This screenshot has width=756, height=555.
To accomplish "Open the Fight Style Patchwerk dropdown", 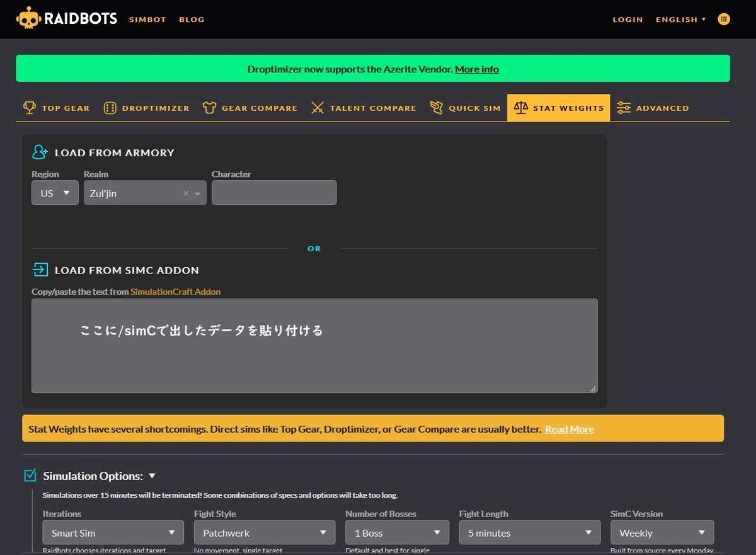I will tap(265, 532).
